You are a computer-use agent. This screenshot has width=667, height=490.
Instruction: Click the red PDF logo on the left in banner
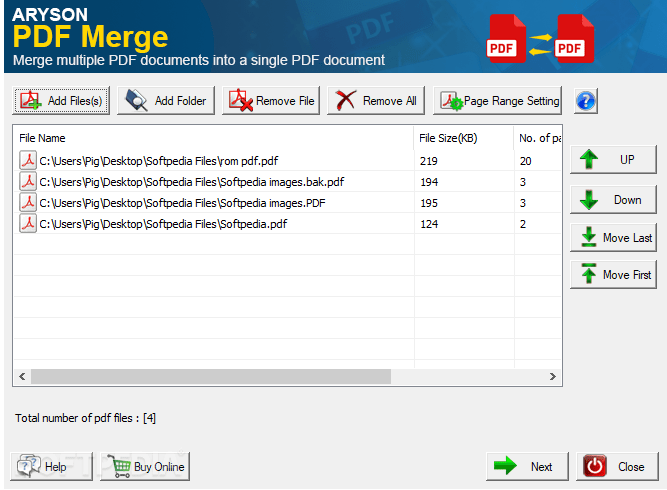pyautogui.click(x=506, y=38)
